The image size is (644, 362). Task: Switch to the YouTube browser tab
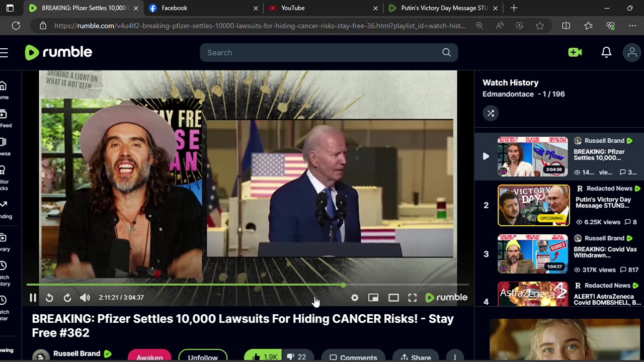323,8
